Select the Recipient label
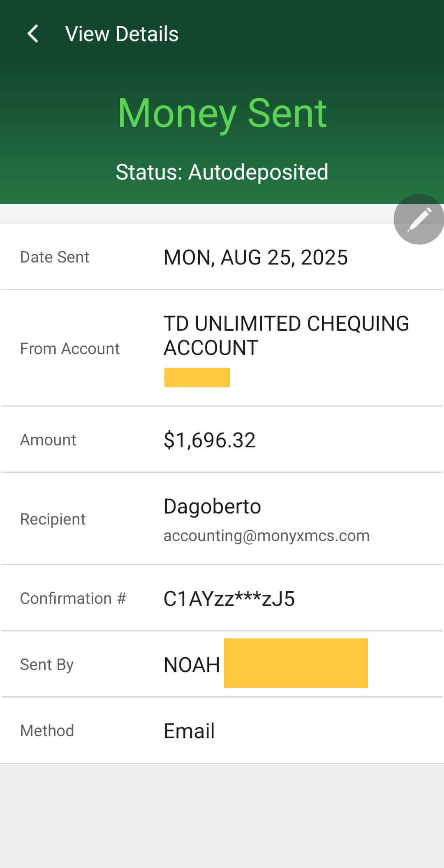This screenshot has height=868, width=444. tap(53, 519)
